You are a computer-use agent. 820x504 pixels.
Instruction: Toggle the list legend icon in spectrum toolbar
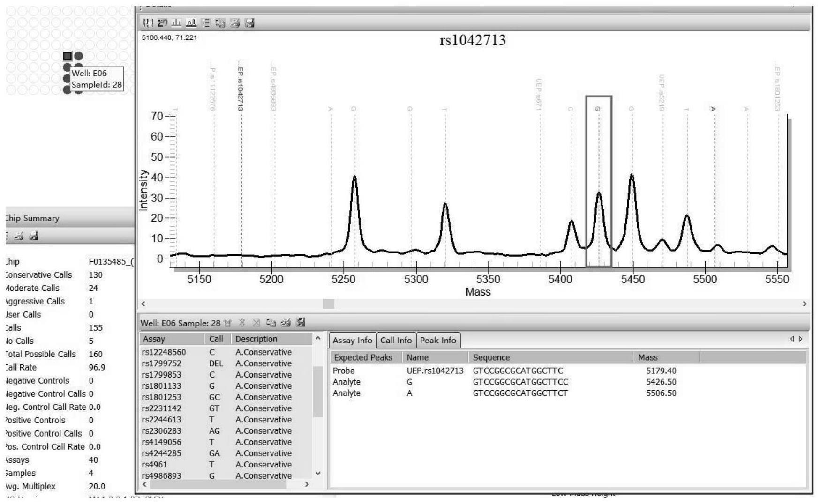pyautogui.click(x=206, y=22)
